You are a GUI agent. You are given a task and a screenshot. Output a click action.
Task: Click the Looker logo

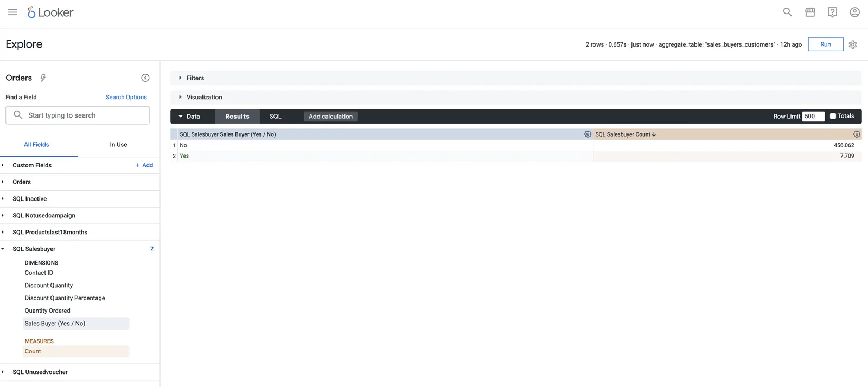50,12
